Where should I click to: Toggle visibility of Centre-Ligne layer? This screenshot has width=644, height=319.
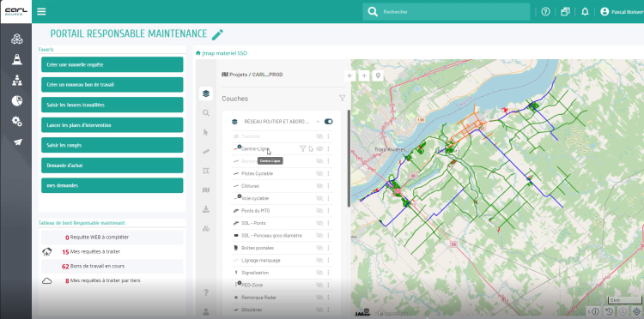point(319,149)
